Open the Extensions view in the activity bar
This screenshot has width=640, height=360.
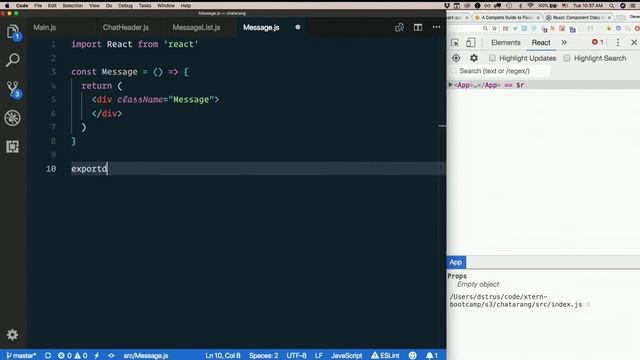click(13, 147)
